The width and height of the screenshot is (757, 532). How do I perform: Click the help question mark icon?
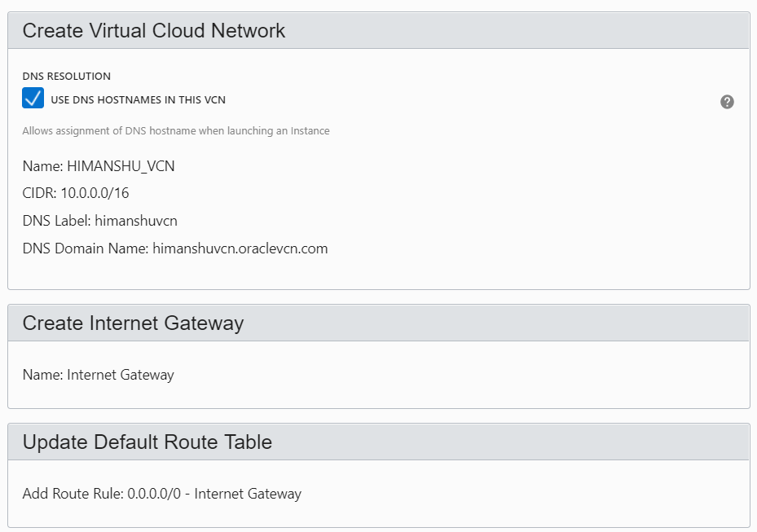pyautogui.click(x=727, y=102)
